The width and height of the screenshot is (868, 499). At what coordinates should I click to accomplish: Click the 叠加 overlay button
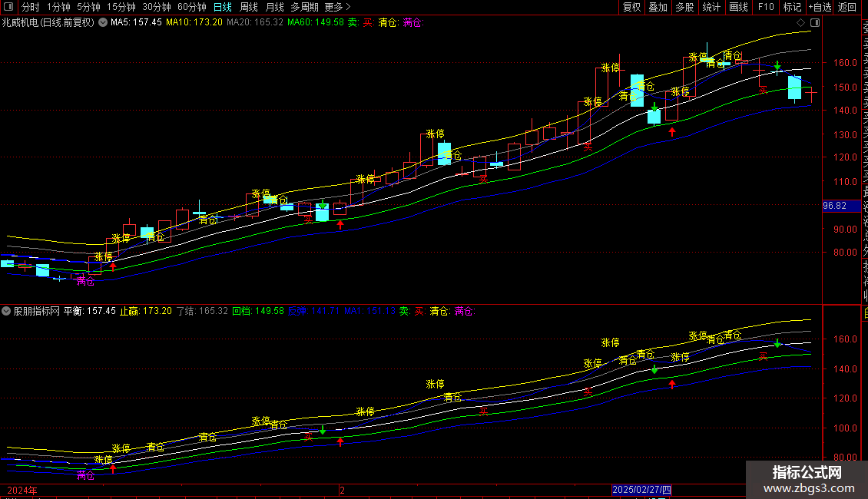(x=658, y=7)
